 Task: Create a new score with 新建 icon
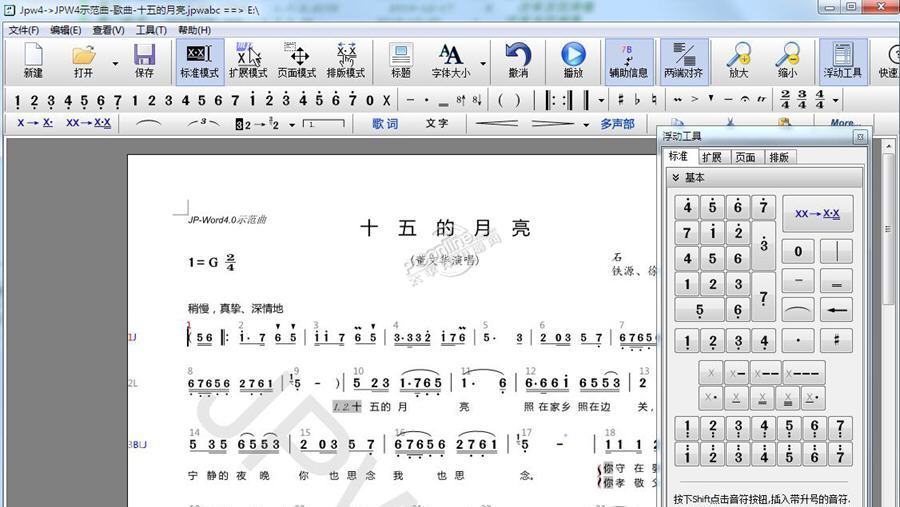[33, 61]
